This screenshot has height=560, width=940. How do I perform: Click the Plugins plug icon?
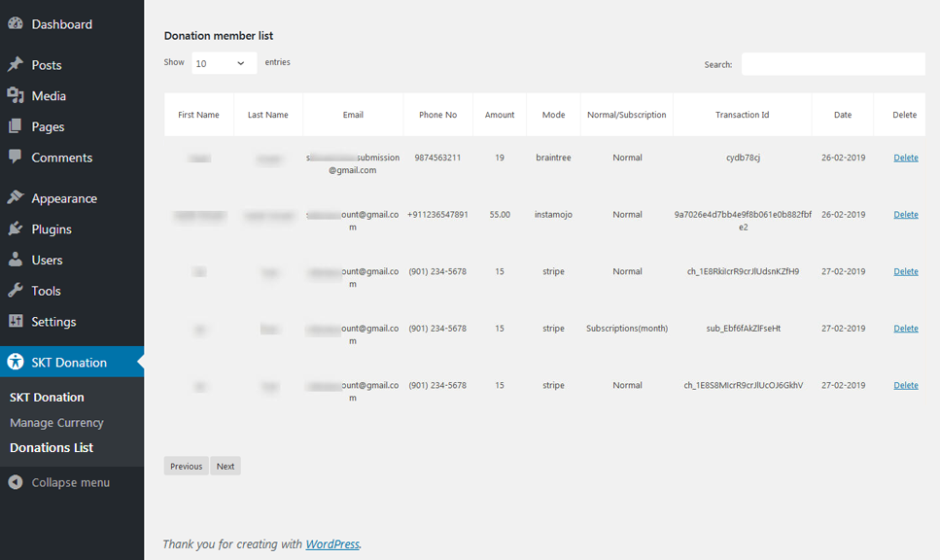(x=16, y=229)
